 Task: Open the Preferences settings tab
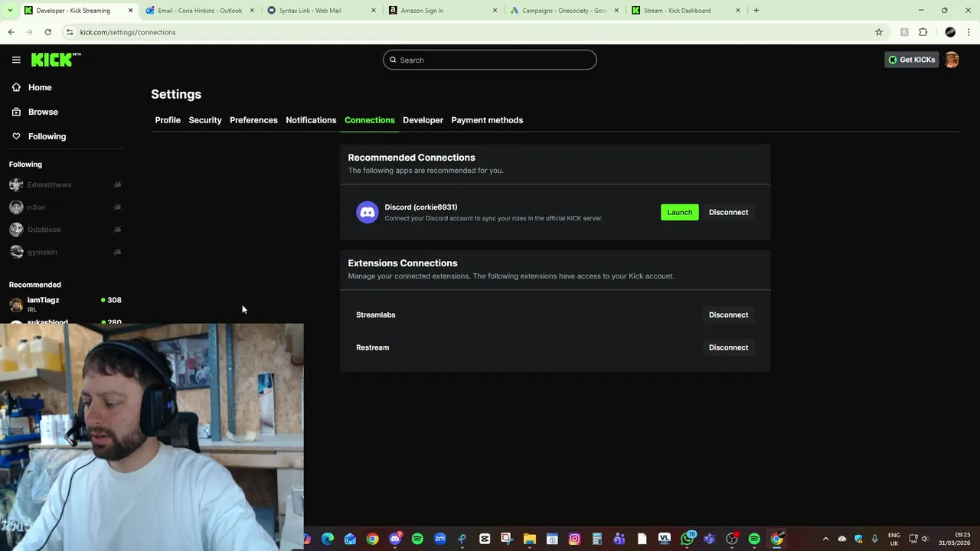tap(253, 120)
